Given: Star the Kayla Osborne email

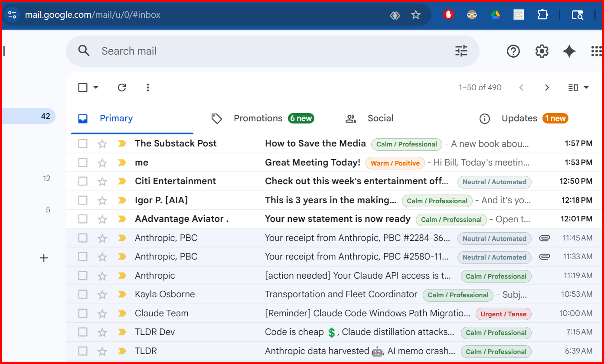Looking at the screenshot, I should (x=102, y=294).
